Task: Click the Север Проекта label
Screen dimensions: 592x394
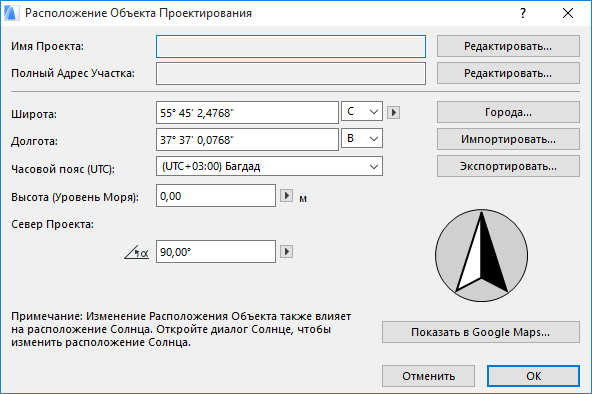Action: coord(52,224)
